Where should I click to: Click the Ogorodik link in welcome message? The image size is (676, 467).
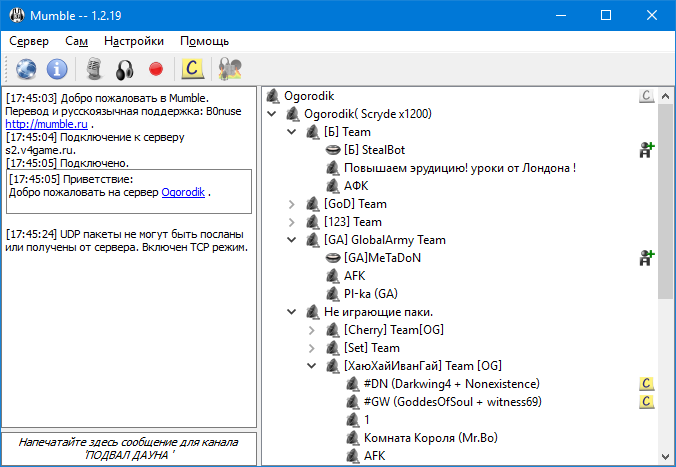coord(183,191)
